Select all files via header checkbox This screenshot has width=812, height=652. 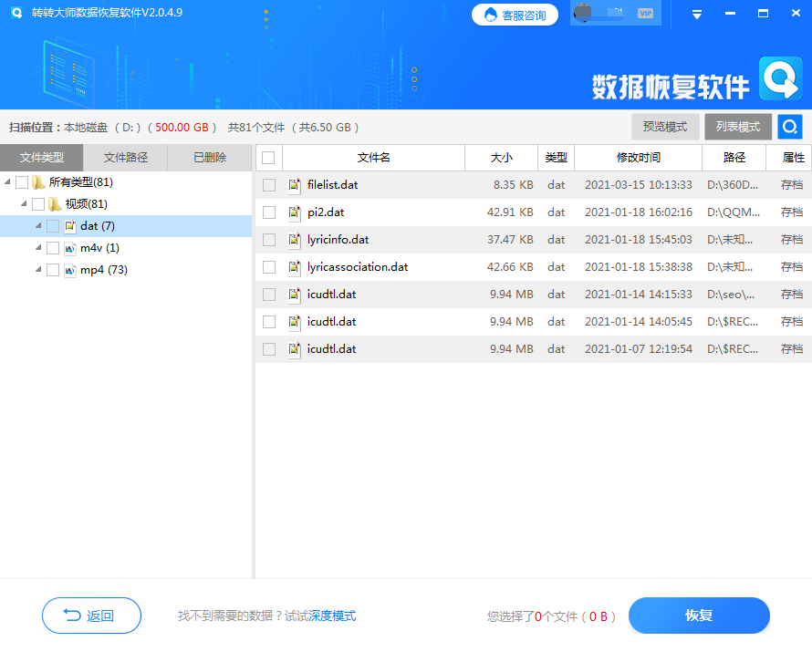tap(268, 157)
